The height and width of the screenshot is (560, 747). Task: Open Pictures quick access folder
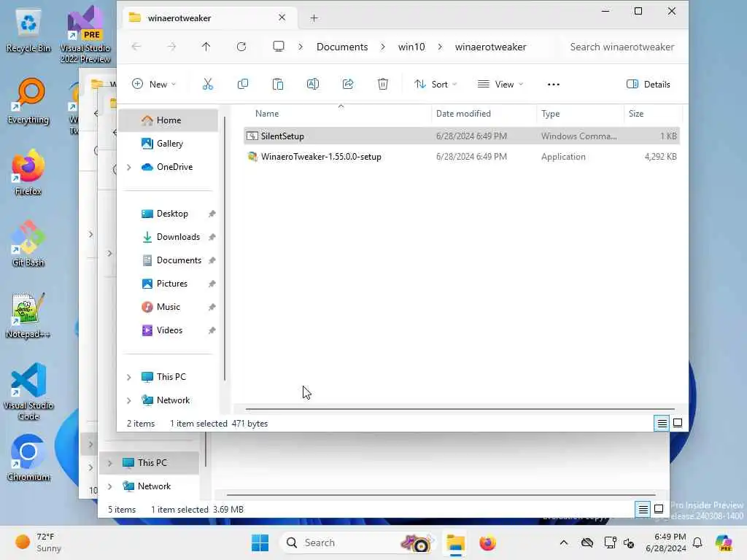point(169,284)
